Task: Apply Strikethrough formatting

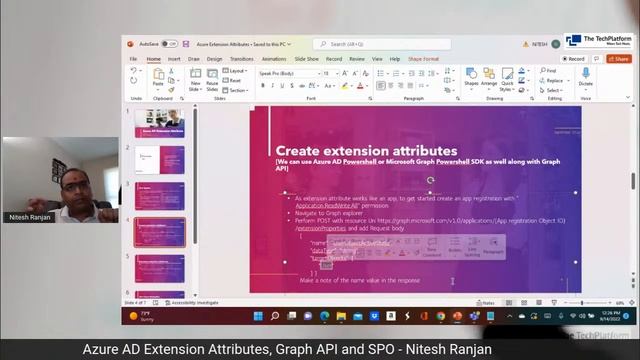Action: (x=302, y=86)
